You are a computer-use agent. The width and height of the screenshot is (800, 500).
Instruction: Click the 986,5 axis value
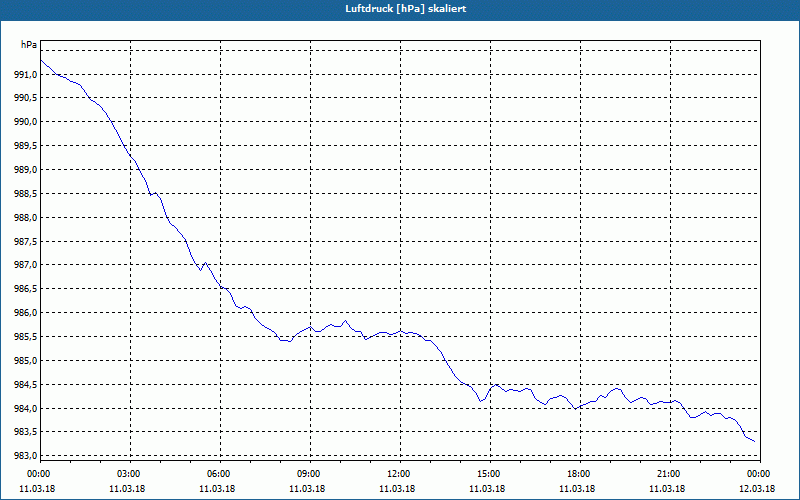coord(26,289)
